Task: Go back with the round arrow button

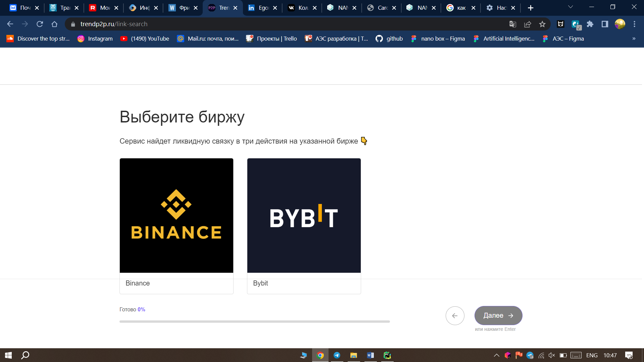Action: pyautogui.click(x=455, y=316)
